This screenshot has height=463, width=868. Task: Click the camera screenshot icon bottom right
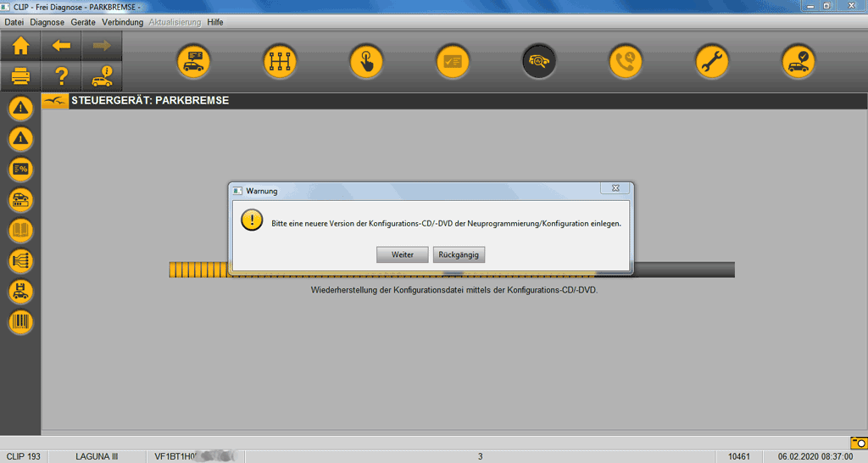858,443
